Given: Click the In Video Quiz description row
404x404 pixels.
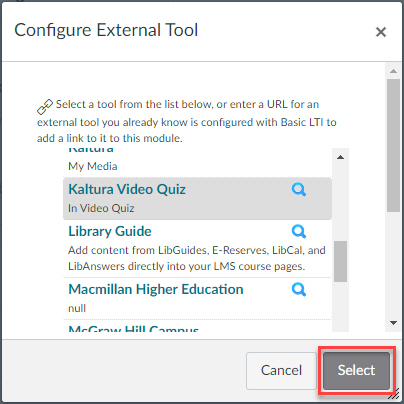Looking at the screenshot, I should (101, 208).
